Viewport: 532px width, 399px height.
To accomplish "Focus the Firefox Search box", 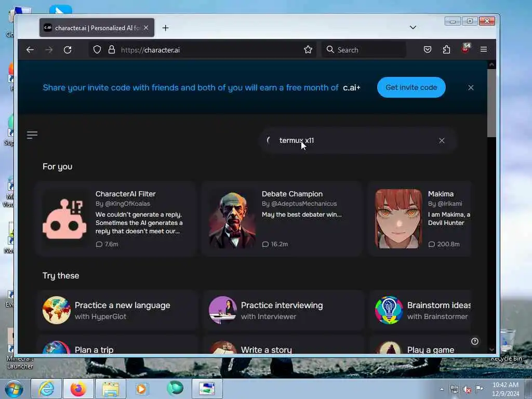I will (364, 50).
